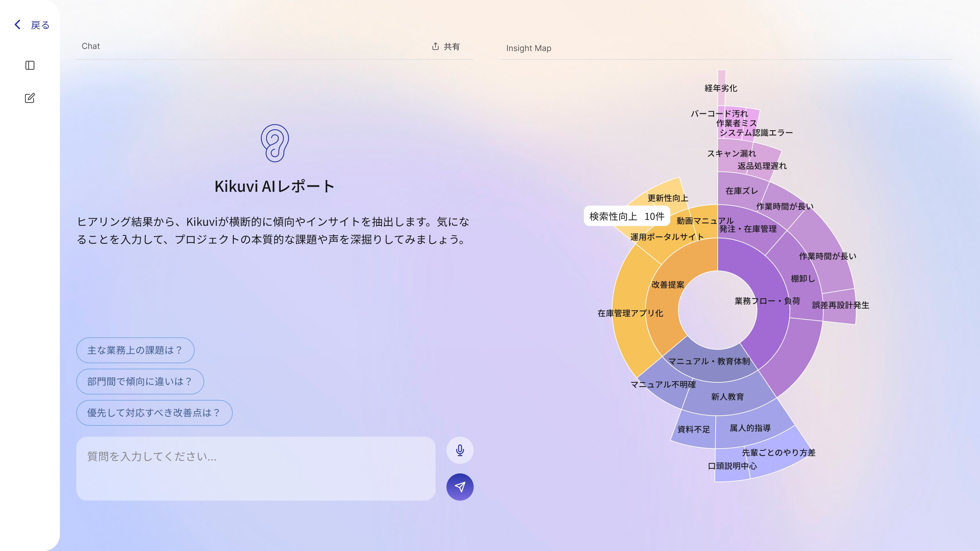This screenshot has width=980, height=551.
Task: Toggle the sidebar panel icon
Action: 30,65
